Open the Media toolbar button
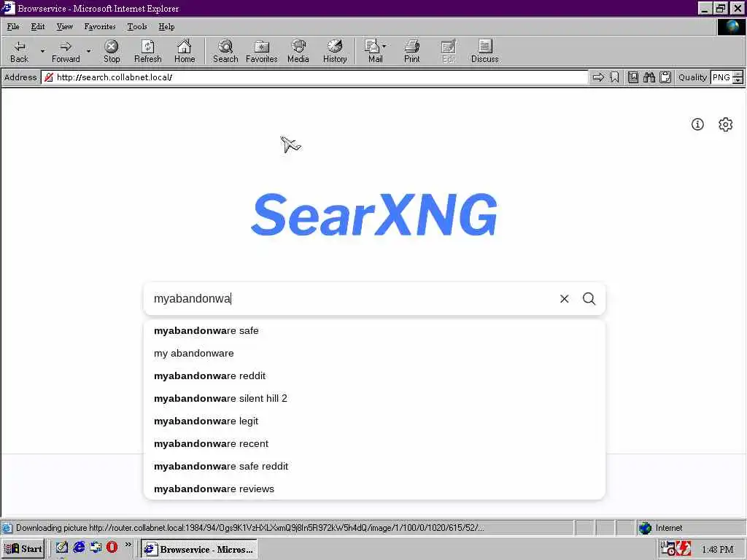 298,52
